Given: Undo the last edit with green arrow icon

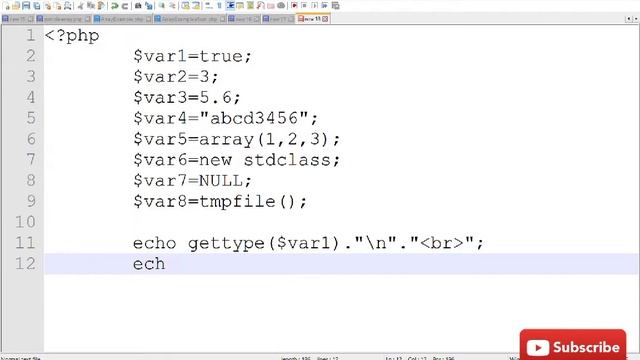Looking at the screenshot, I should point(114,6).
